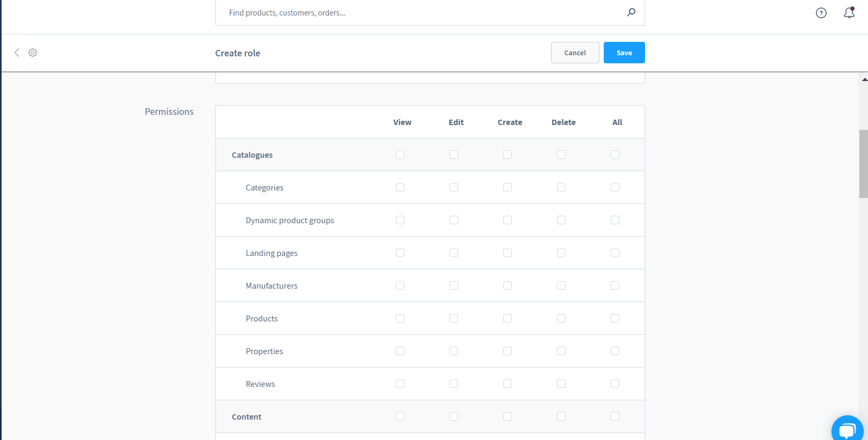Tick View checkbox for Categories
The height and width of the screenshot is (440, 868).
(400, 187)
